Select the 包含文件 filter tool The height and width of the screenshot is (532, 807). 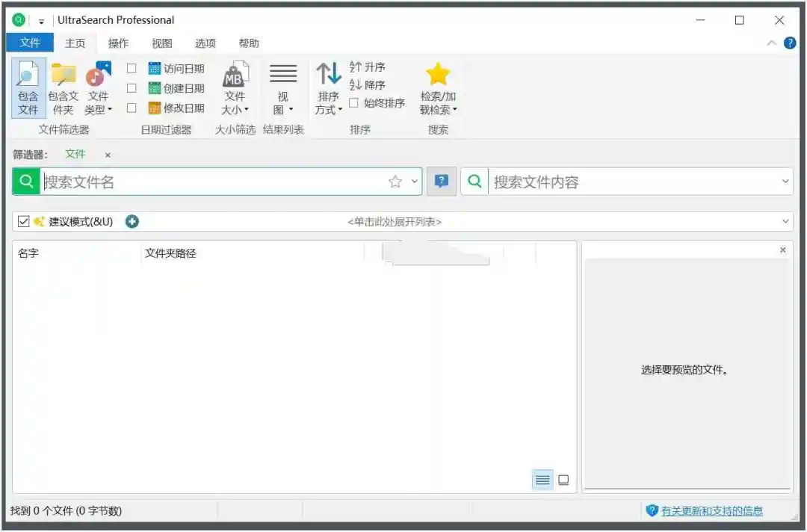coord(28,87)
